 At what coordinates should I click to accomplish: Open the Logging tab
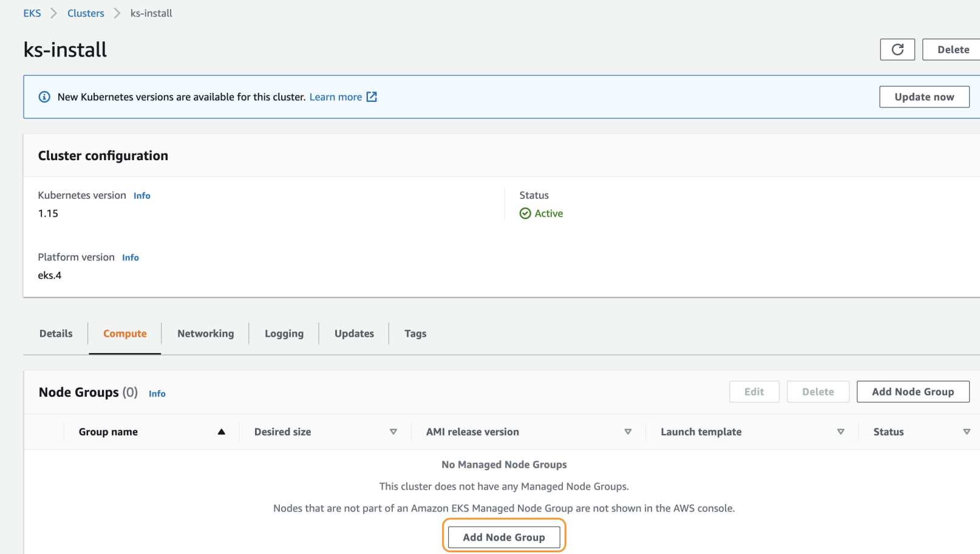point(284,334)
